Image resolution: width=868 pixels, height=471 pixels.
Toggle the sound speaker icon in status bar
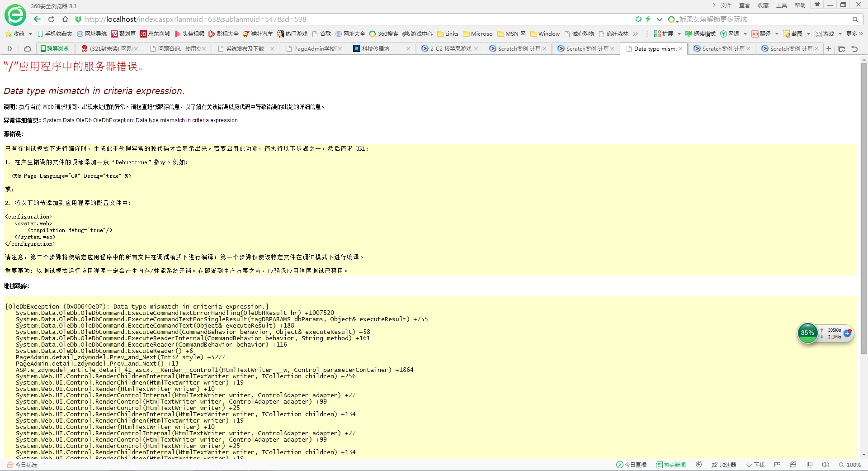[x=826, y=465]
